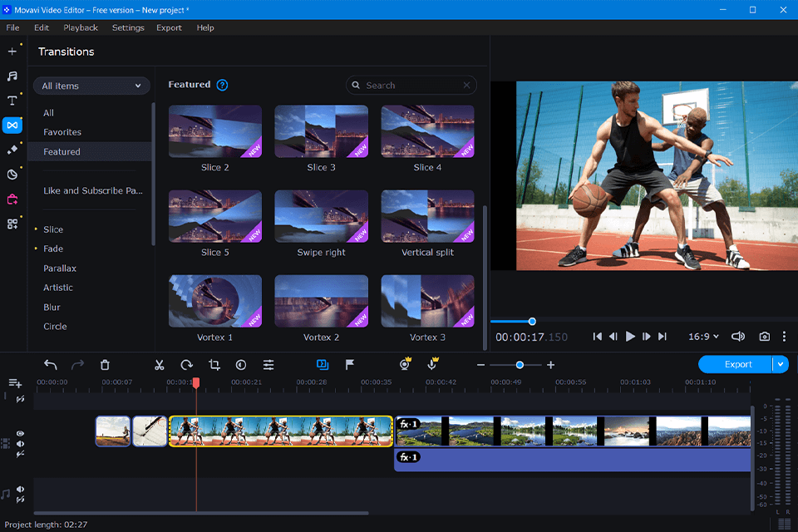The height and width of the screenshot is (532, 798).
Task: Mute the audio track speaker icon
Action: pos(20,490)
